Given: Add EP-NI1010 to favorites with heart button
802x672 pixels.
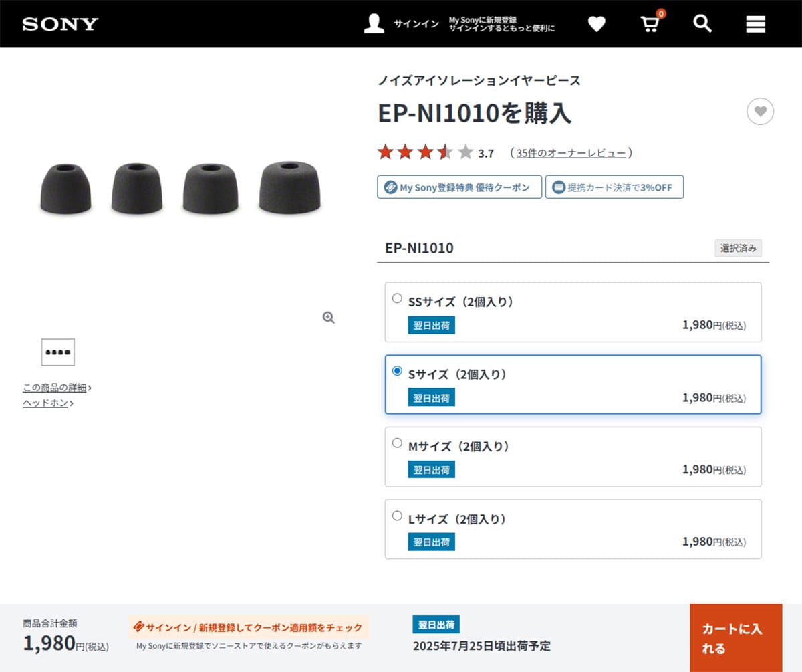Looking at the screenshot, I should tap(760, 112).
